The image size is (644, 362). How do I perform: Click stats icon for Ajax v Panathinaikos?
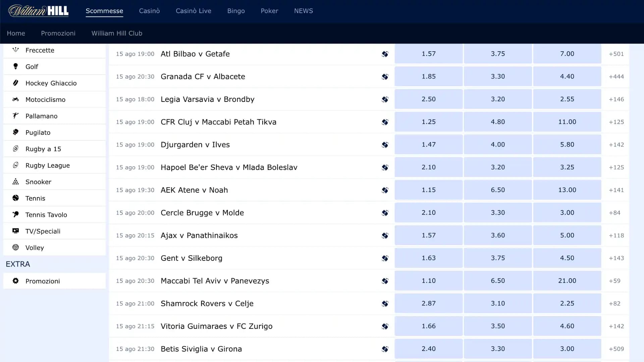385,236
